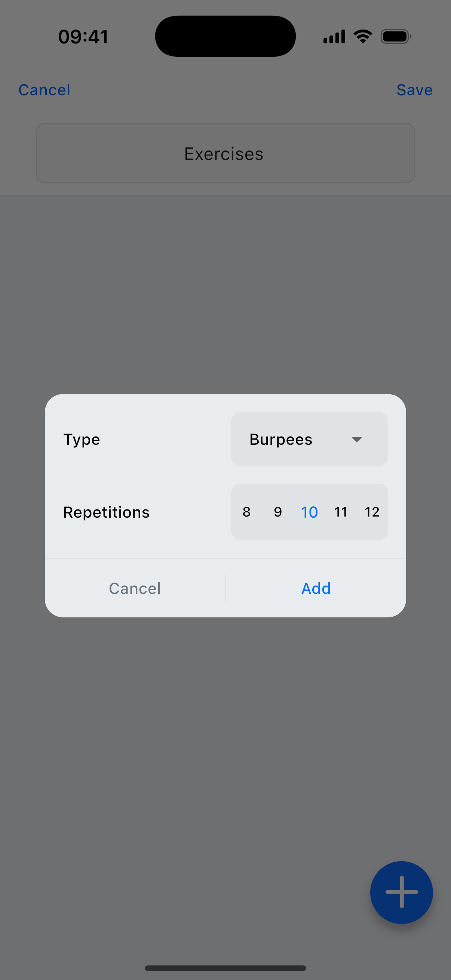This screenshot has height=980, width=451.
Task: Tap the currently selected value 10
Action: (x=309, y=512)
